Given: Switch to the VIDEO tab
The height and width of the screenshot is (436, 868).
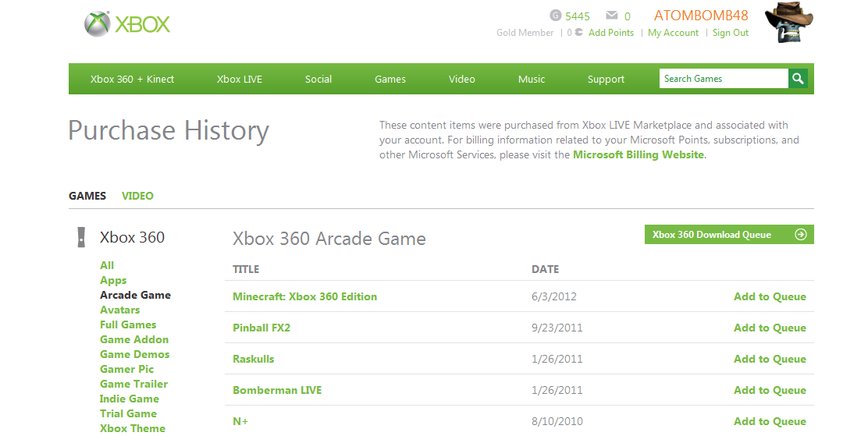Looking at the screenshot, I should (137, 196).
